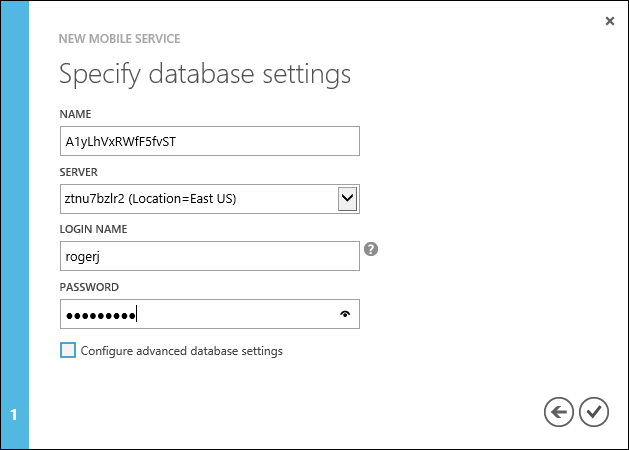Click the database Name input field

[x=209, y=141]
